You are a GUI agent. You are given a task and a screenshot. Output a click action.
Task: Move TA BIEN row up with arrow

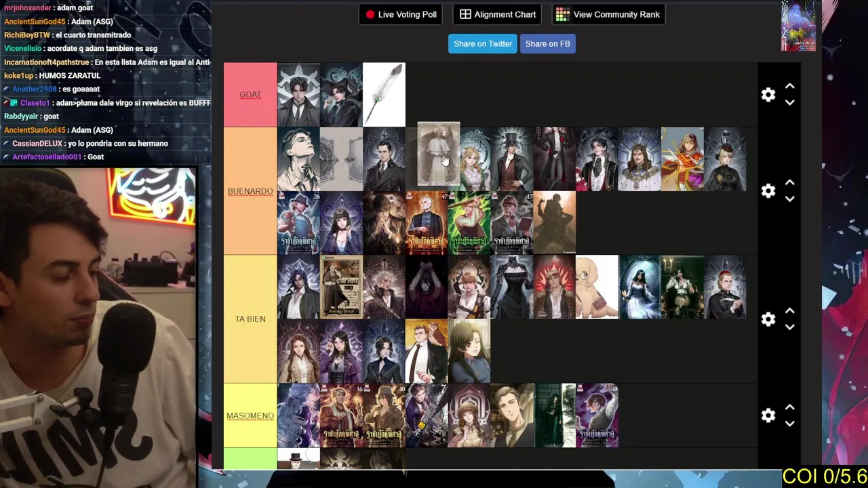coord(789,311)
